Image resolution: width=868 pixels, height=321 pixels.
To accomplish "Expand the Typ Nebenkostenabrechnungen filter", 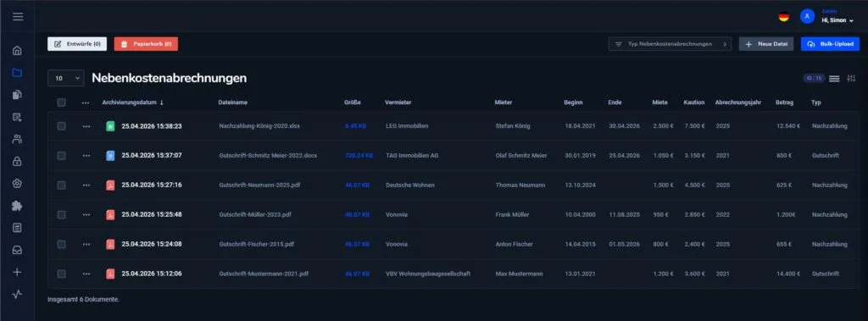I will pyautogui.click(x=670, y=44).
